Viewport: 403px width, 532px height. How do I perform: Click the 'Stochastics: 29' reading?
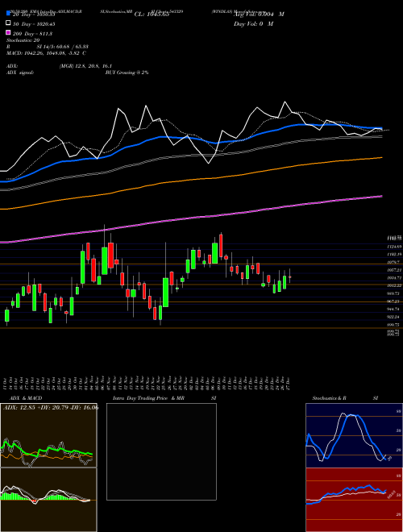(23, 40)
